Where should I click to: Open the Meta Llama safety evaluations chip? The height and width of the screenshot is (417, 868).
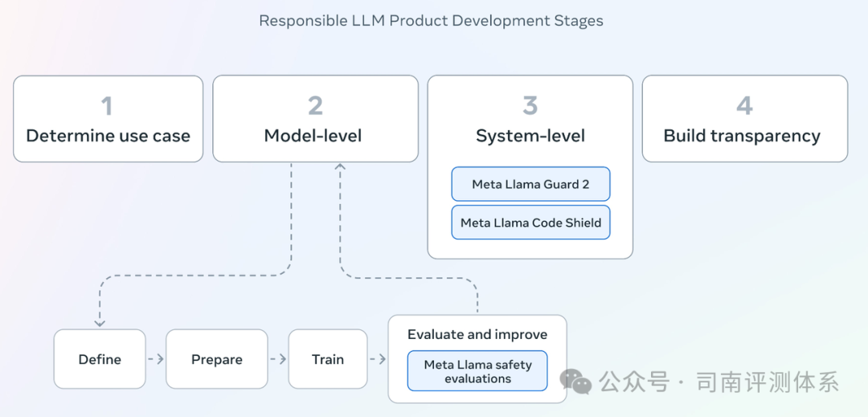477,371
